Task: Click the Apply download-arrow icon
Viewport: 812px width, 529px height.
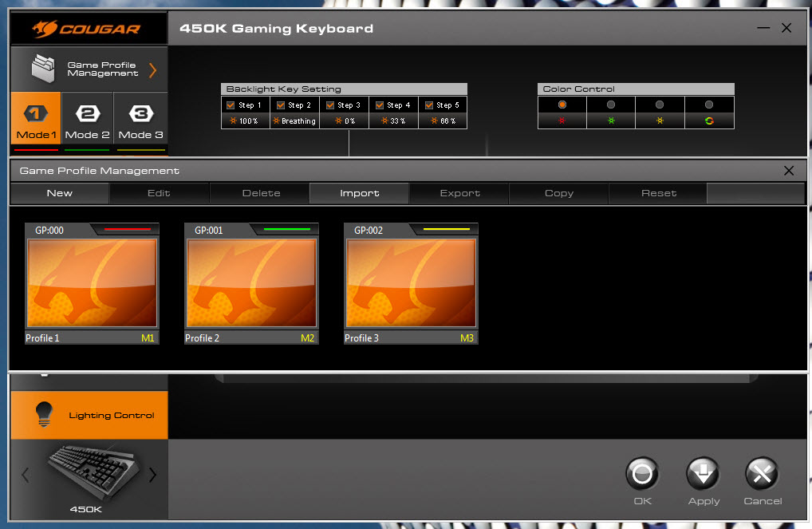Action: pos(703,473)
